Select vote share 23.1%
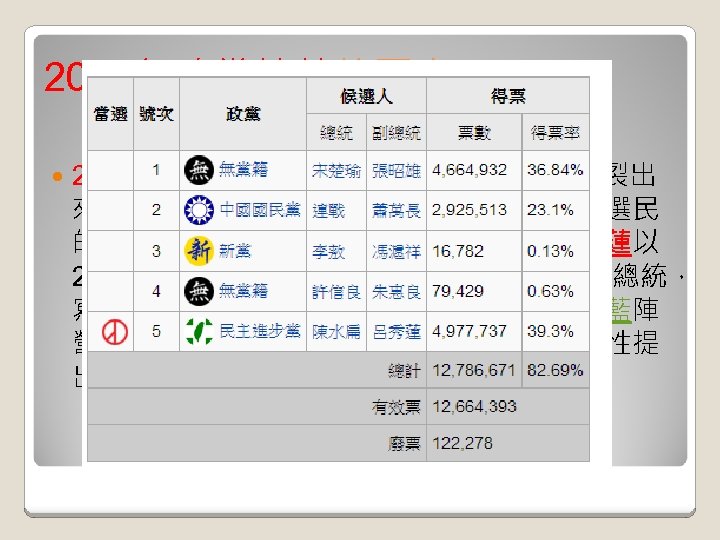The height and width of the screenshot is (540, 720). tap(550, 210)
